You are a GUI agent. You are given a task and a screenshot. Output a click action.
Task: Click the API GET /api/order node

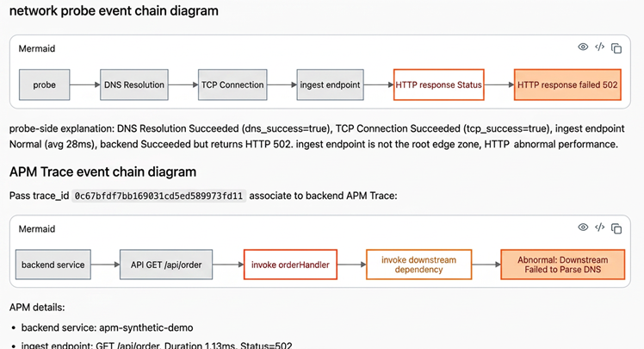tap(166, 265)
